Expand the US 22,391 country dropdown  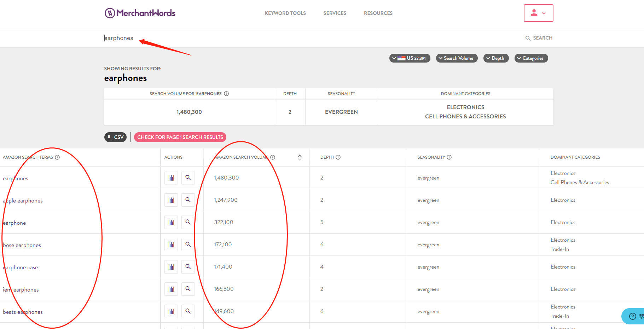[x=410, y=58]
